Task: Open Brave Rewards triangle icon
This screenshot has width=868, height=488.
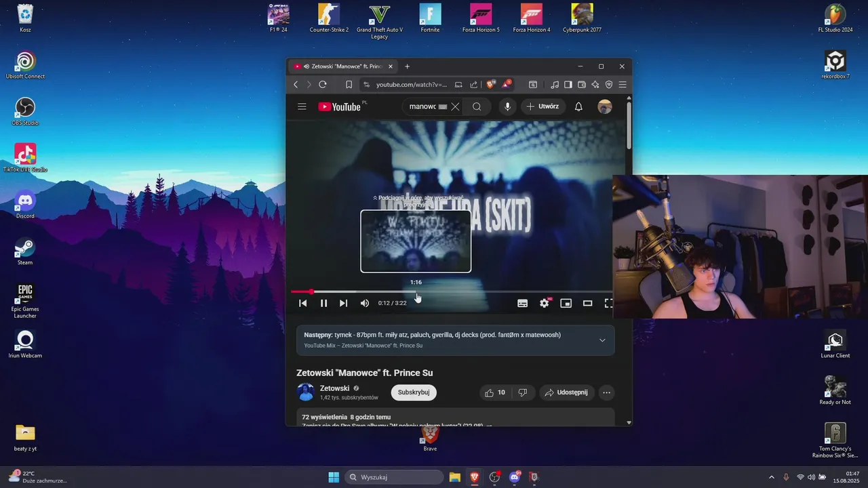Action: coord(507,85)
